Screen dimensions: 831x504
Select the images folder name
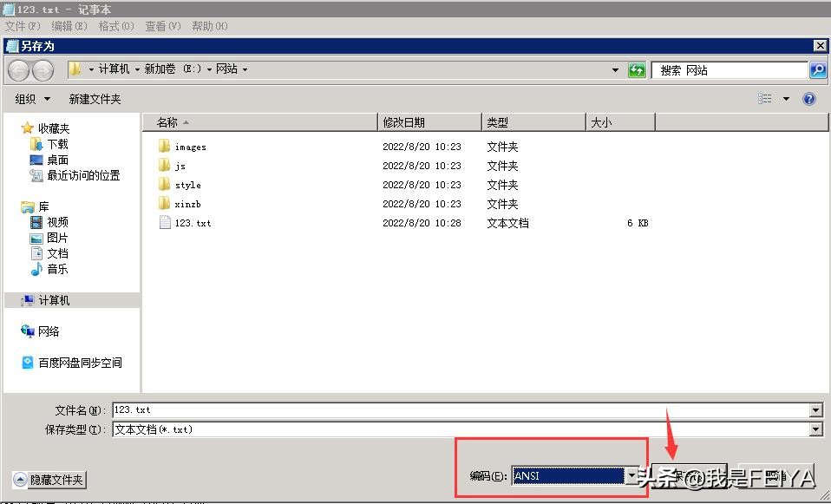tap(190, 147)
